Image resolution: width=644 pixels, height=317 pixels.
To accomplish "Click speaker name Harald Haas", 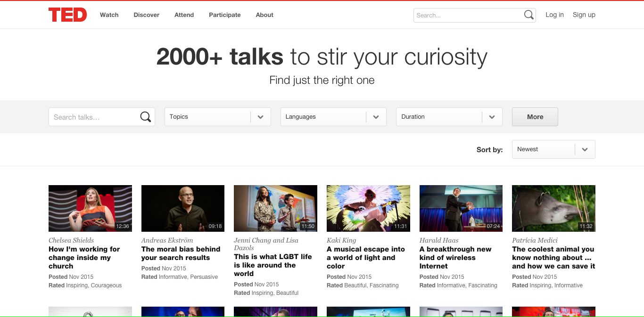I will click(x=439, y=240).
